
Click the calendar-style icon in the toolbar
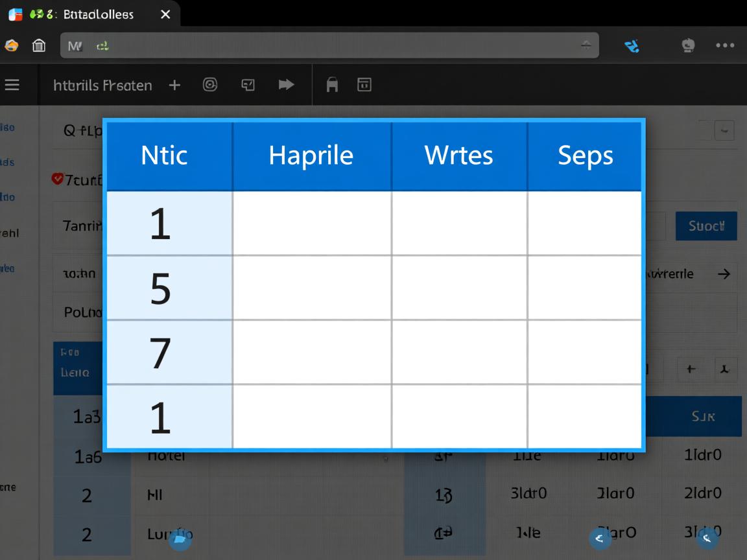364,84
